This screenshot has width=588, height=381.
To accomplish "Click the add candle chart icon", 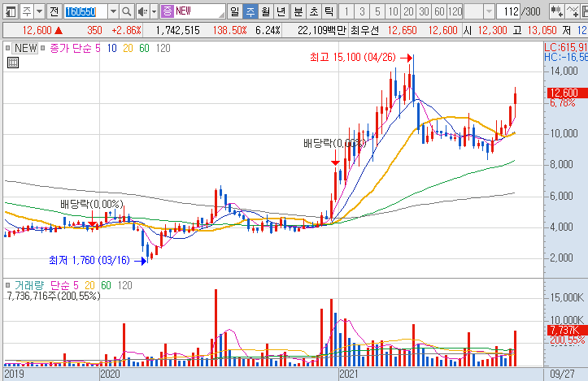I will (556, 11).
